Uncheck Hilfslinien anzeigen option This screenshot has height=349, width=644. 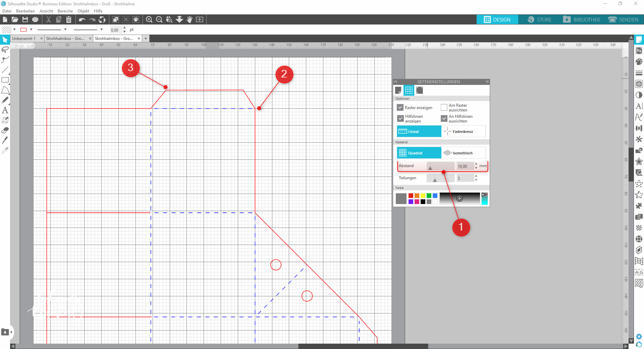(x=400, y=118)
